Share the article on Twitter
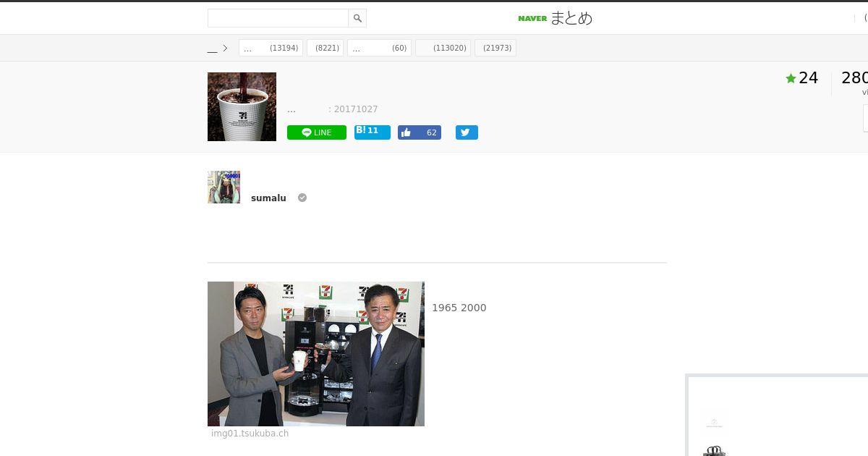Image resolution: width=868 pixels, height=456 pixels. point(467,132)
